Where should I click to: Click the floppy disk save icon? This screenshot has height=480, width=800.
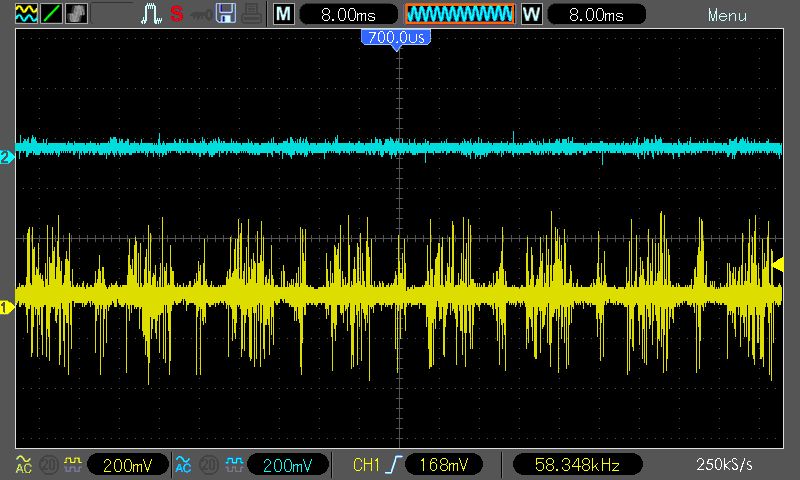coord(226,15)
